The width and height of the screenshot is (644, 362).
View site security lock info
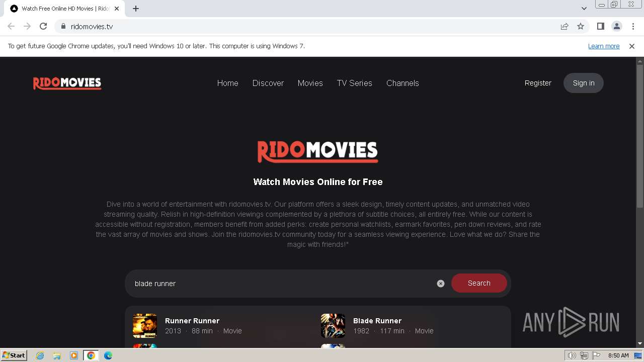pyautogui.click(x=63, y=26)
